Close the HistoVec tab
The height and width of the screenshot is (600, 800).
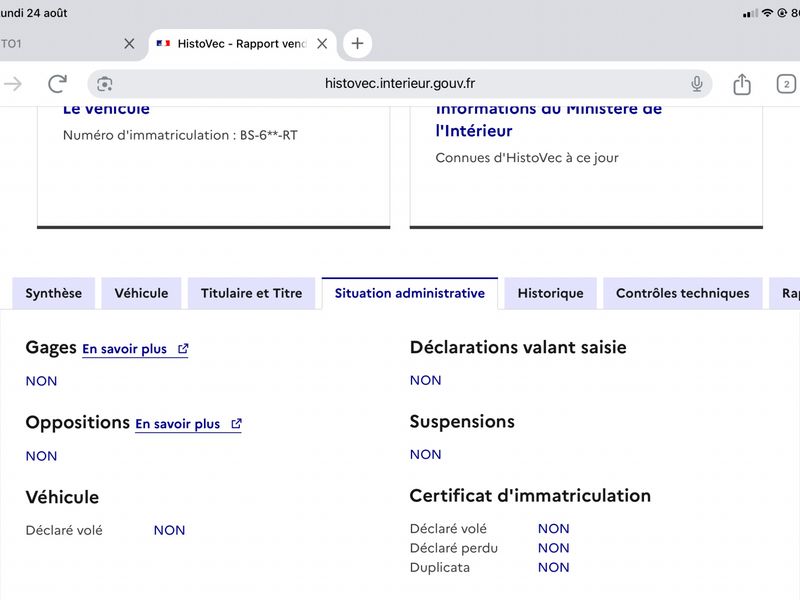322,44
